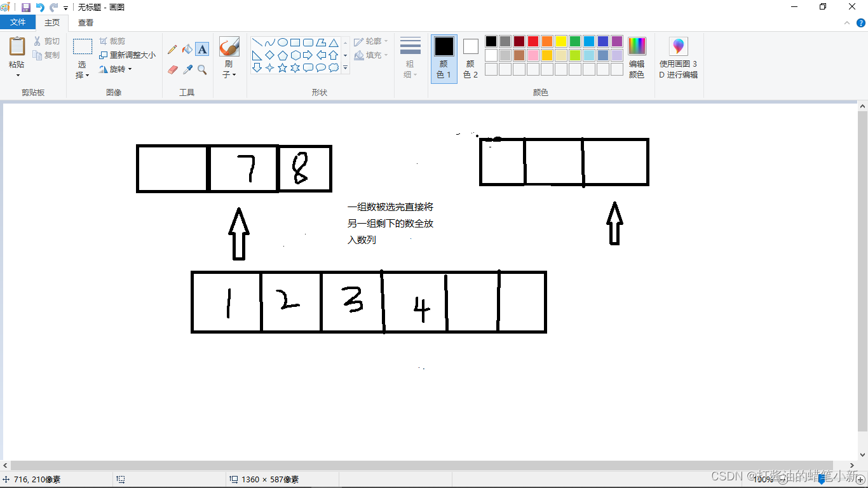This screenshot has width=868, height=488.
Task: Pick the red color swatch
Action: 533,41
